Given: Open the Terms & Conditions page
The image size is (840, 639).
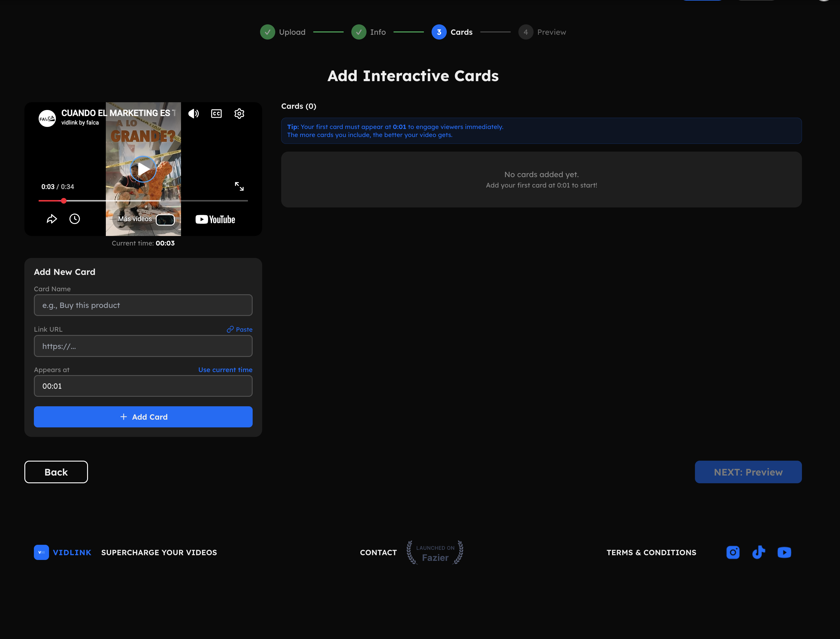Looking at the screenshot, I should coord(651,552).
